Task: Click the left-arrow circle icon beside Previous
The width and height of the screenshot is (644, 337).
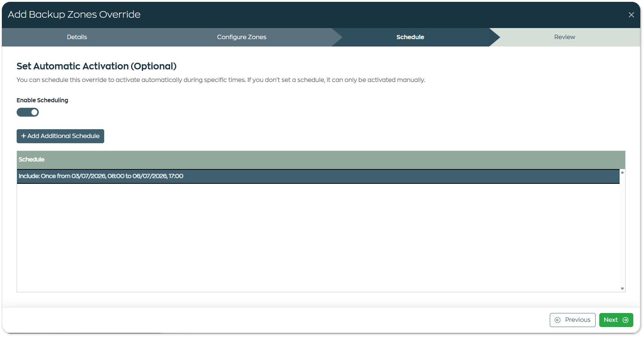Action: [558, 320]
